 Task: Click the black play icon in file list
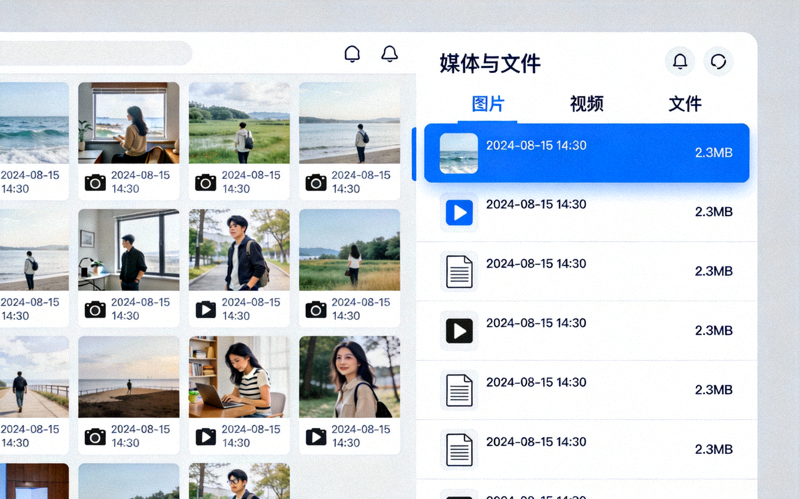tap(459, 331)
